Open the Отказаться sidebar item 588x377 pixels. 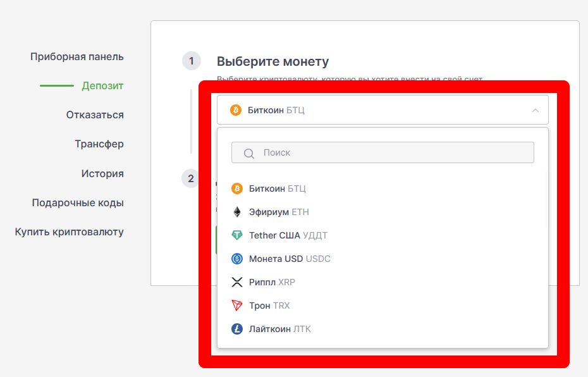(x=95, y=115)
